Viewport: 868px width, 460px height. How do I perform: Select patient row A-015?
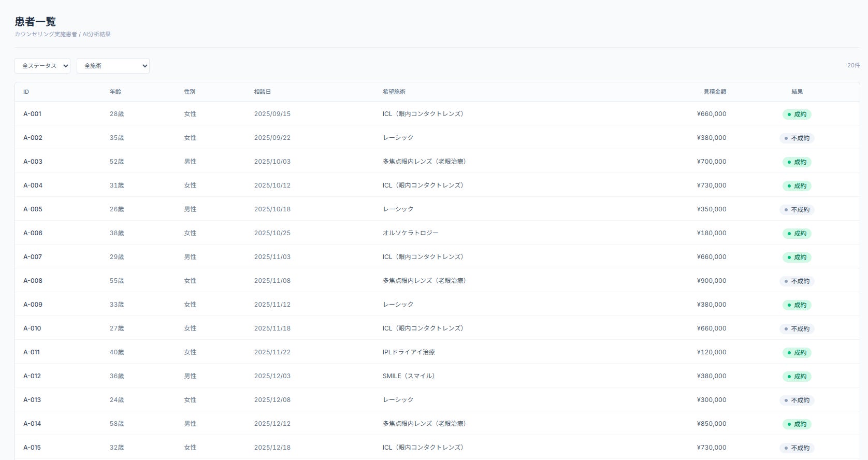click(437, 447)
